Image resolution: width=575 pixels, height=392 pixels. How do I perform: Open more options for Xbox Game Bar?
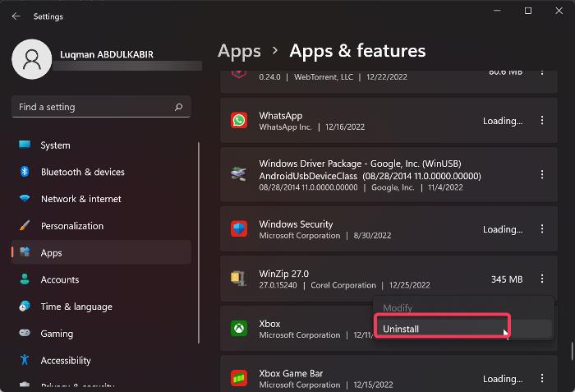point(542,378)
